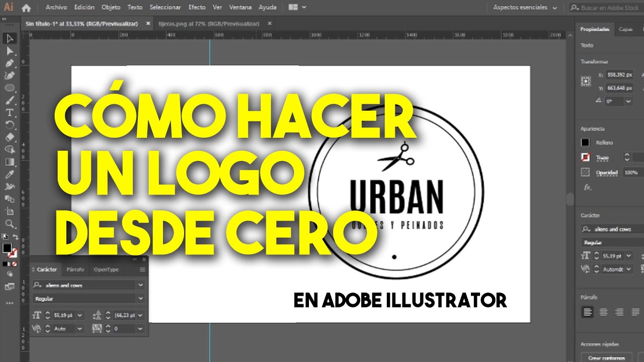Select the Eraser tool
Viewport: 644px width, 362px height.
click(x=10, y=137)
